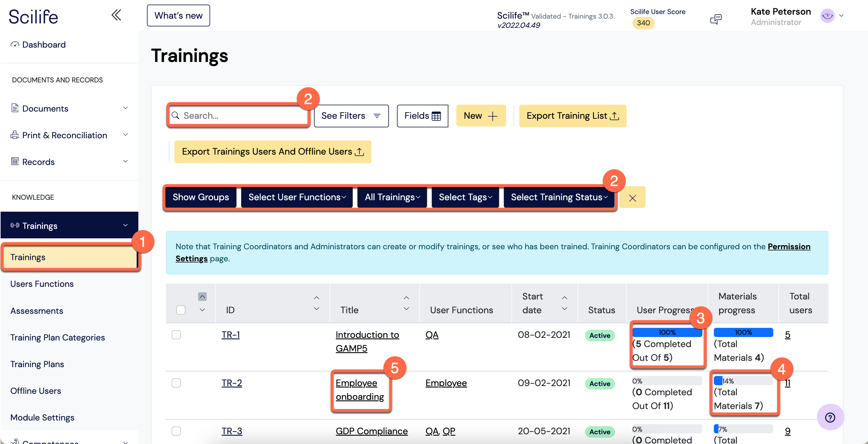Click the Scilife User Score 340 badge

click(x=643, y=23)
